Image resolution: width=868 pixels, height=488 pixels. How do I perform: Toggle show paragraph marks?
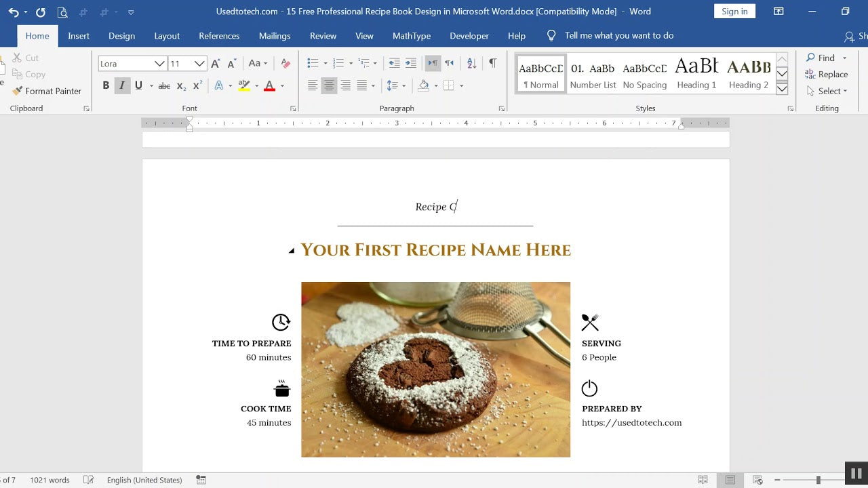click(492, 63)
